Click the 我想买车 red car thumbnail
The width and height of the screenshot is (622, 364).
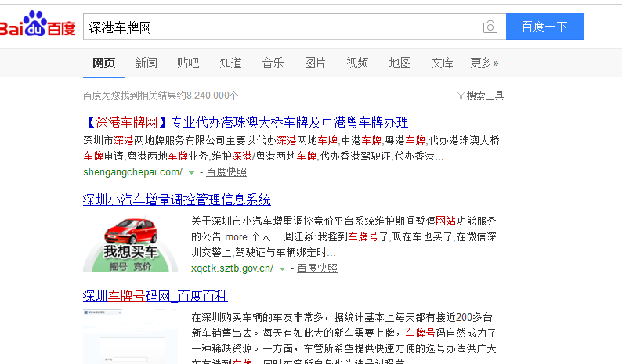(x=131, y=244)
